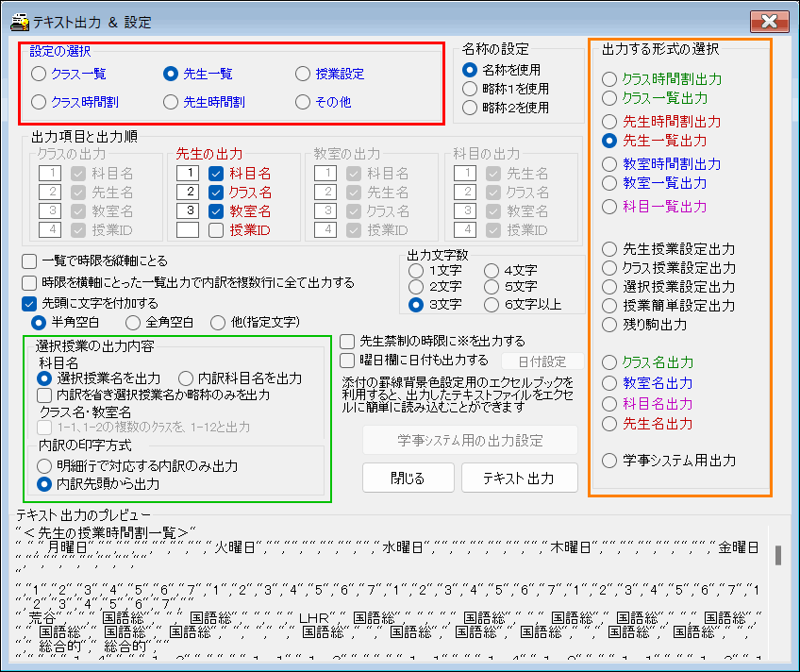
Task: Click empty order field for 授業ID in 先生の出力
Action: [188, 230]
